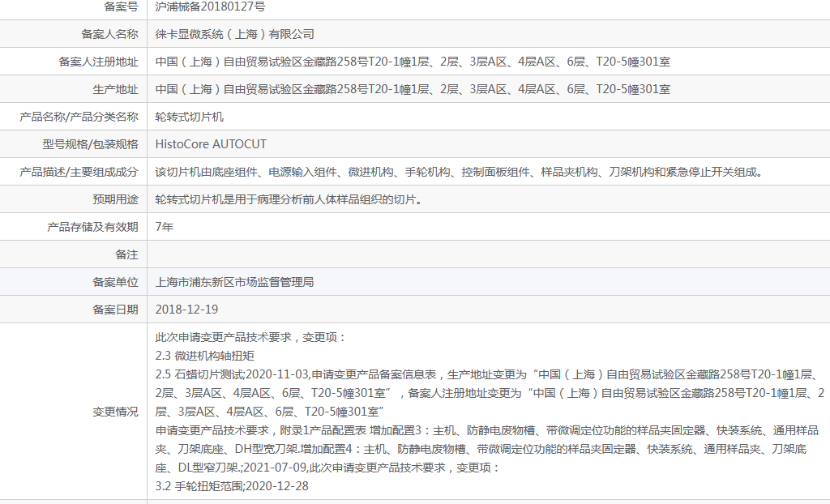Select the registered address value in 备案人注册地址 row
Screen dimensions: 830x504
pos(413,62)
